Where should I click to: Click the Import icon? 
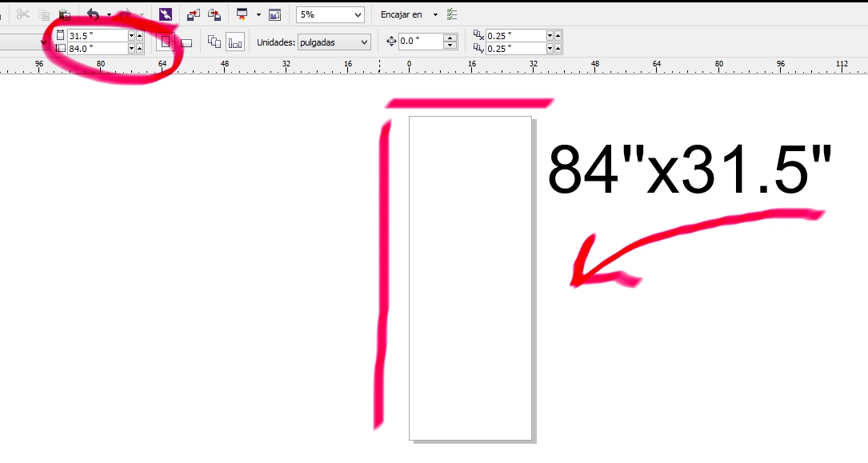point(194,14)
